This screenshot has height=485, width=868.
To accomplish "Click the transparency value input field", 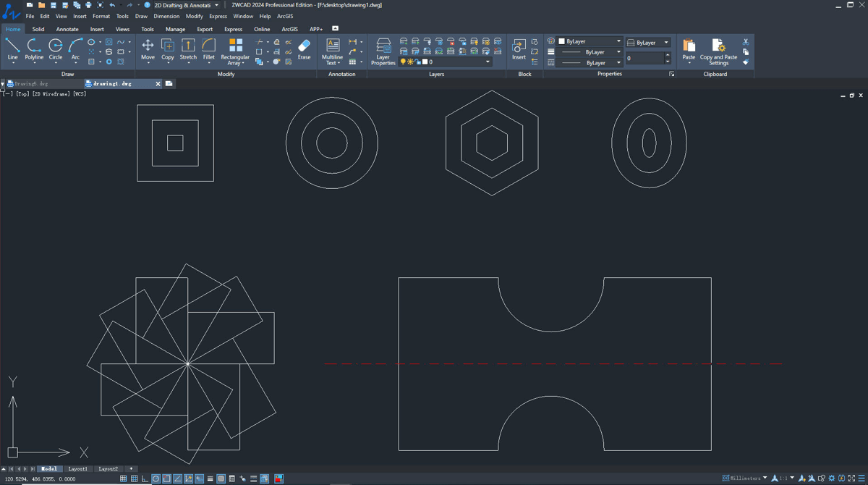I will (x=645, y=58).
